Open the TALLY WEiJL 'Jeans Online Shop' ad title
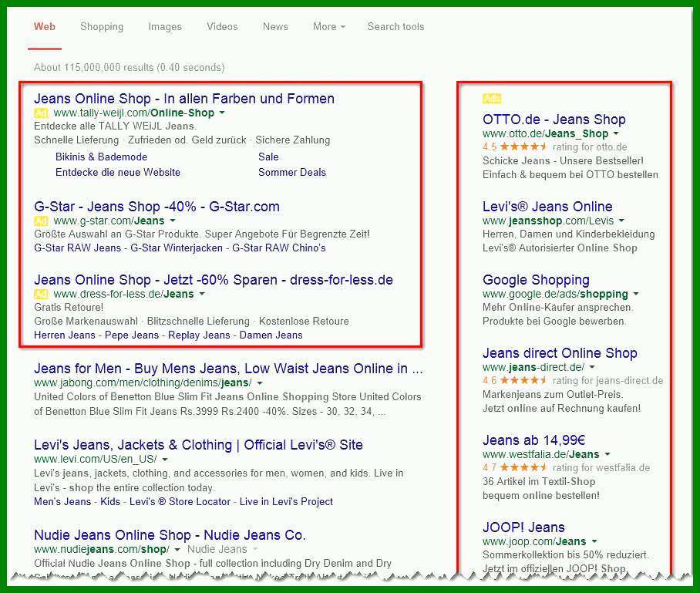This screenshot has height=593, width=700. tap(184, 98)
